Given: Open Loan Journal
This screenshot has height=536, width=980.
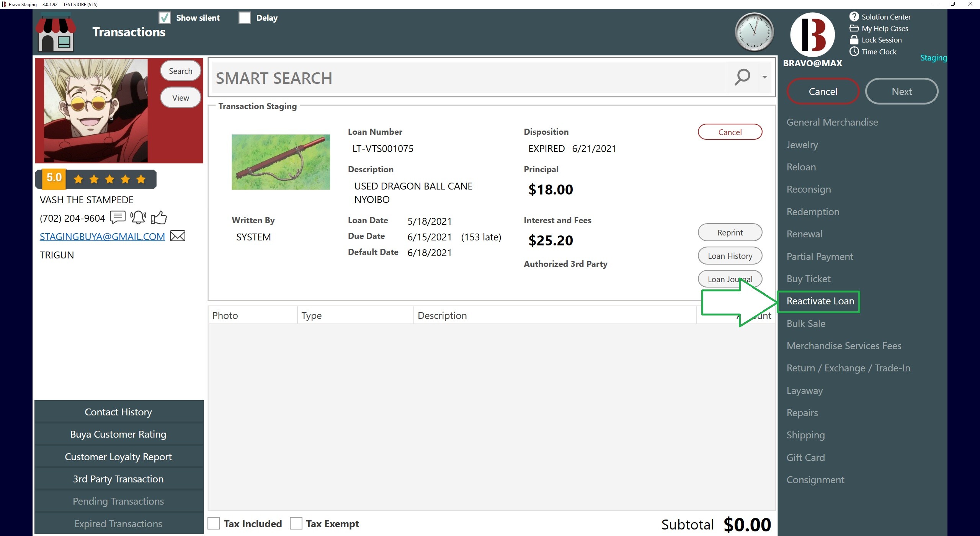Looking at the screenshot, I should 730,279.
